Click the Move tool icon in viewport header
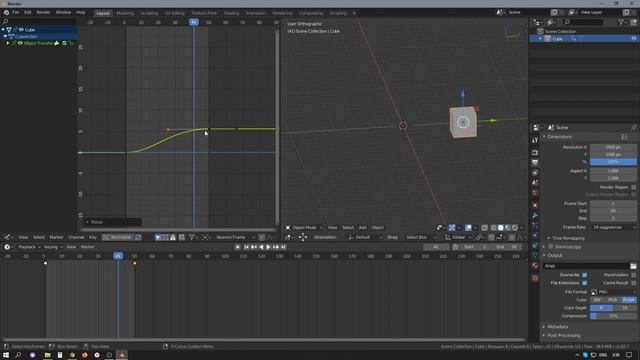The width and height of the screenshot is (640, 360). pyautogui.click(x=303, y=237)
